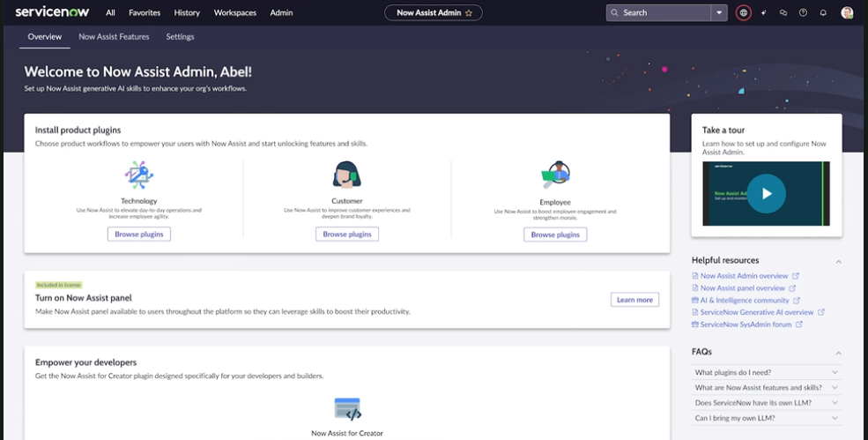Click the Employee illustration icon
This screenshot has height=440, width=868.
(555, 175)
